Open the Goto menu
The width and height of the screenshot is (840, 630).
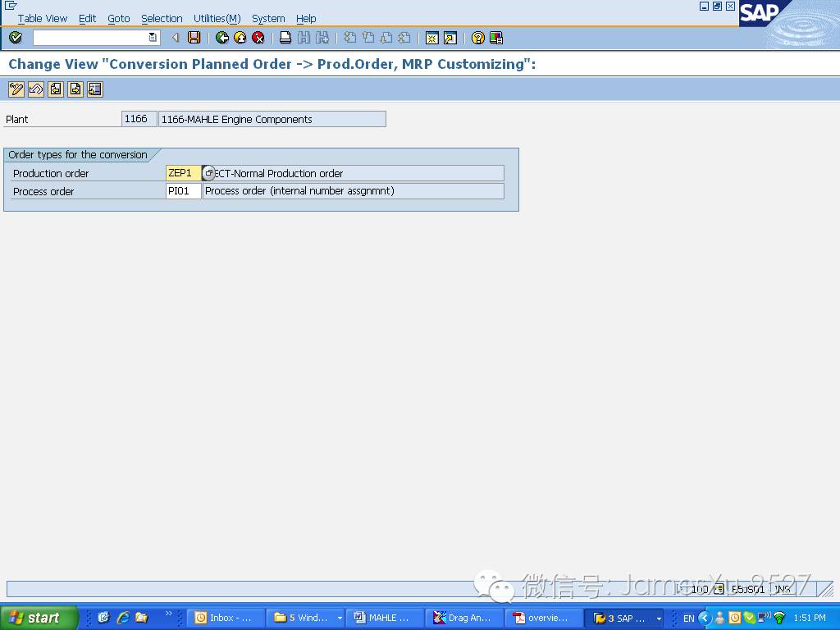click(x=118, y=18)
